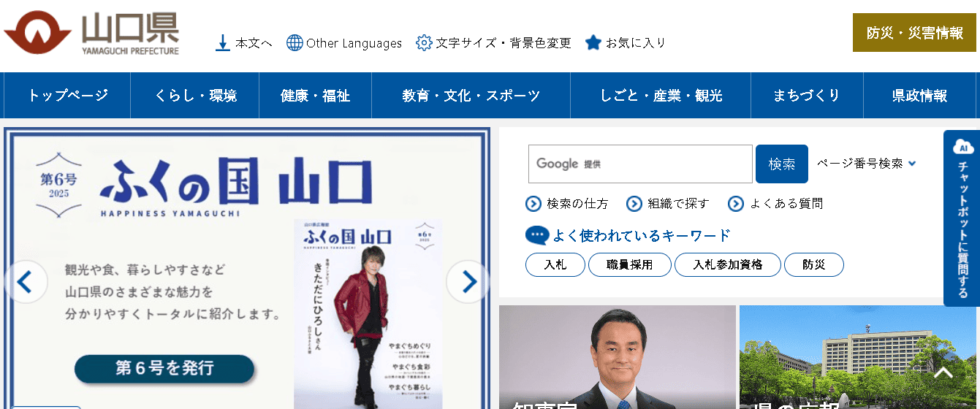Click inside the Google search input field
The width and height of the screenshot is (980, 409).
[640, 164]
